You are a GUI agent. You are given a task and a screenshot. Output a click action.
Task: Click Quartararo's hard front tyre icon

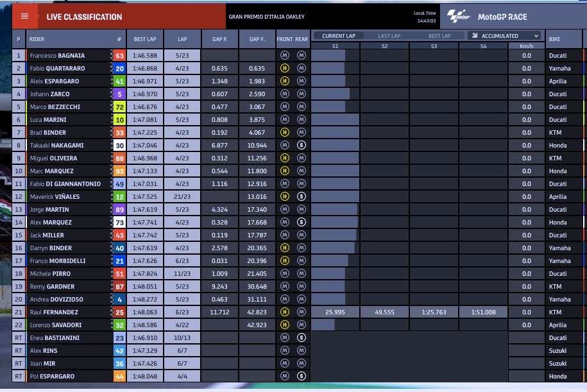(x=285, y=69)
